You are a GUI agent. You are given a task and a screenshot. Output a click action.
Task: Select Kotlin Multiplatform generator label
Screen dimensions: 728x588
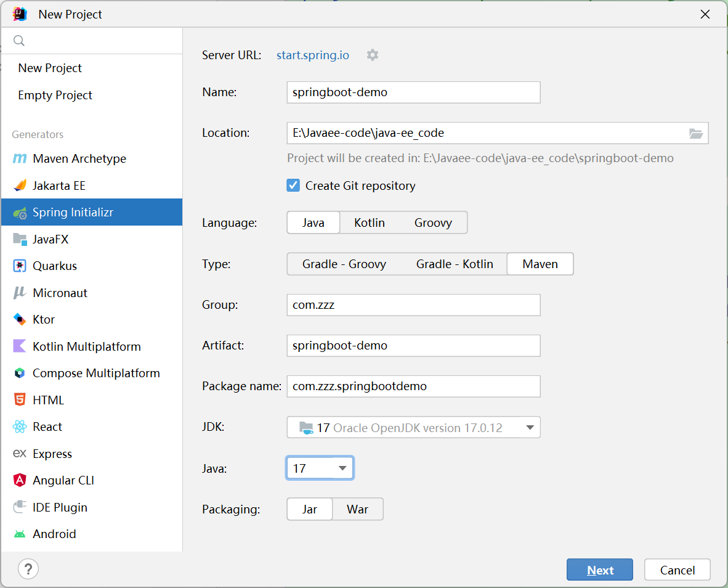click(x=87, y=346)
